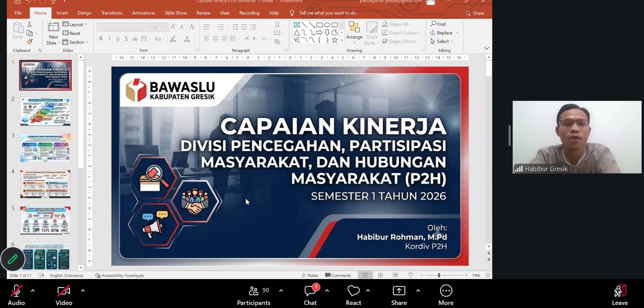Switch to the Slide Show tab
This screenshot has height=308, width=644.
175,13
